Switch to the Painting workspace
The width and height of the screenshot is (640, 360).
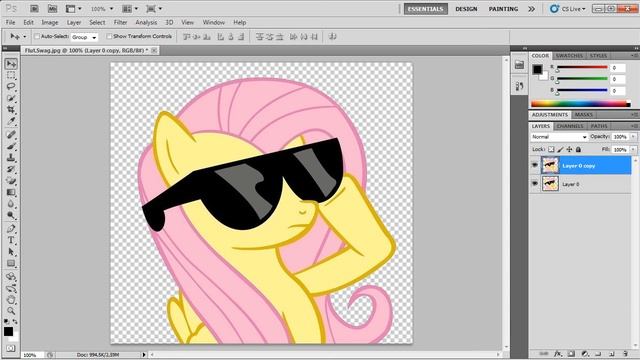pyautogui.click(x=503, y=9)
